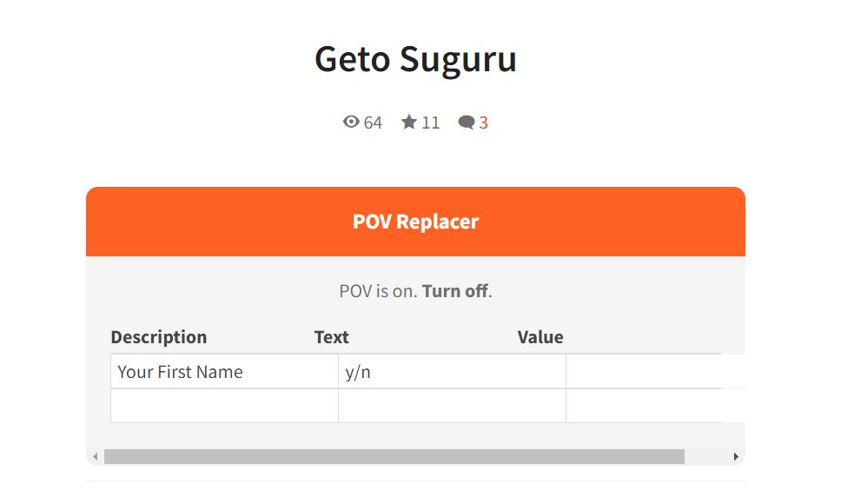Click the empty Description field in second row
This screenshot has width=841, height=504.
click(224, 406)
